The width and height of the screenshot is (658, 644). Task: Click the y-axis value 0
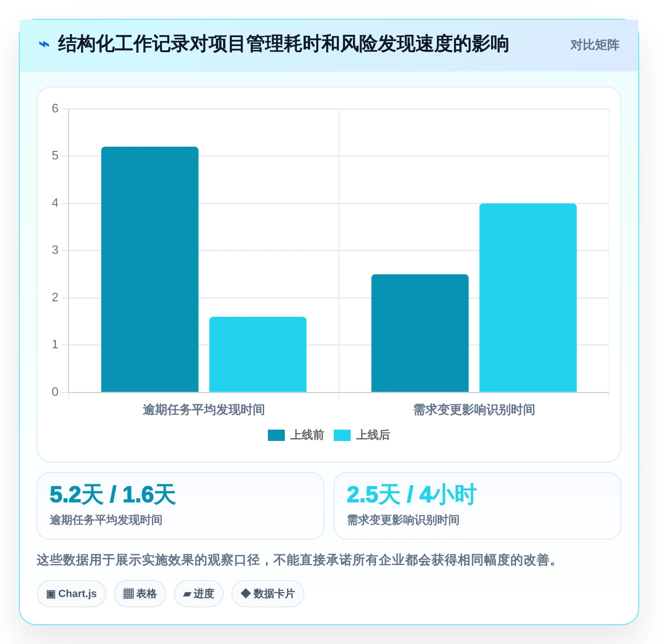55,392
